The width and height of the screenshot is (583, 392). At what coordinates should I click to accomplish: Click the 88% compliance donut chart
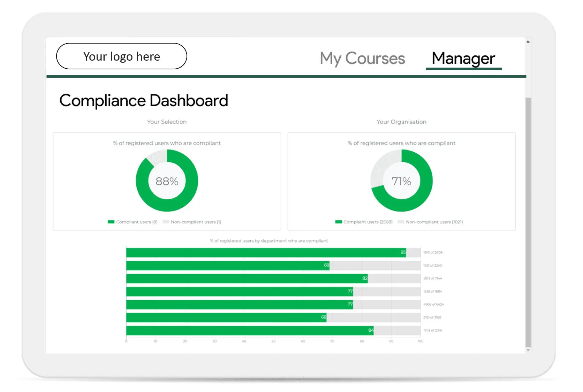(167, 180)
